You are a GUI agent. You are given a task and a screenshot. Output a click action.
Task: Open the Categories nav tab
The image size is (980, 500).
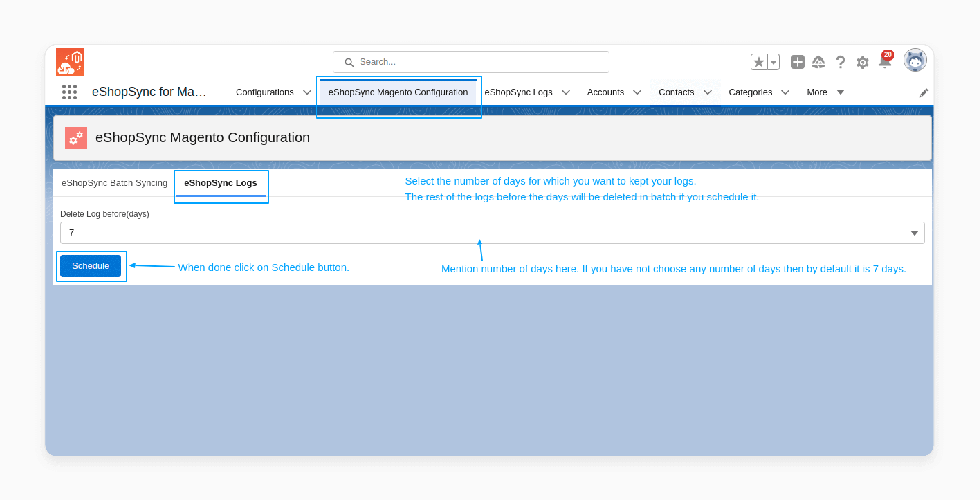pos(750,92)
